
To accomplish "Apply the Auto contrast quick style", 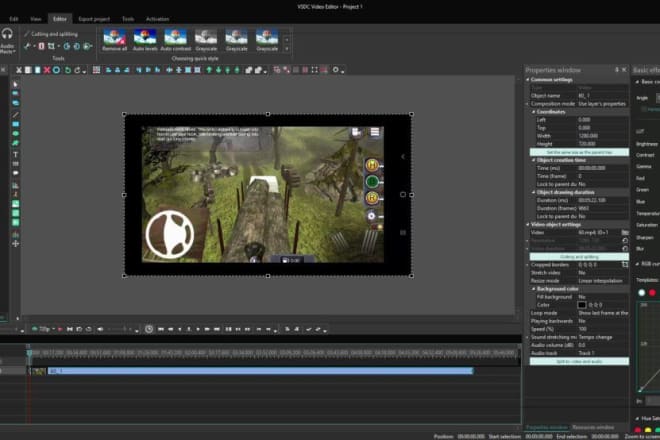I will 176,40.
